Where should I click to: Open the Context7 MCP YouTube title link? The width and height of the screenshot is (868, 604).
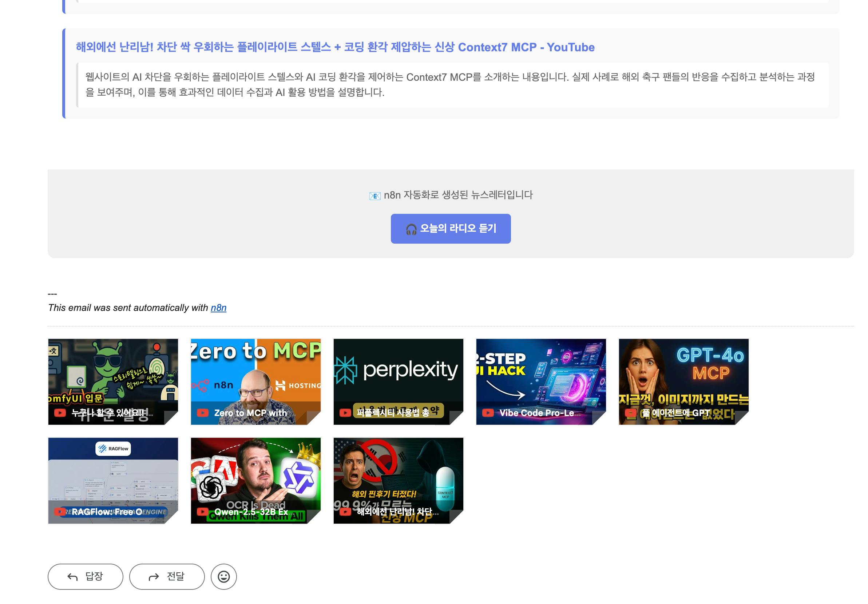click(x=335, y=47)
